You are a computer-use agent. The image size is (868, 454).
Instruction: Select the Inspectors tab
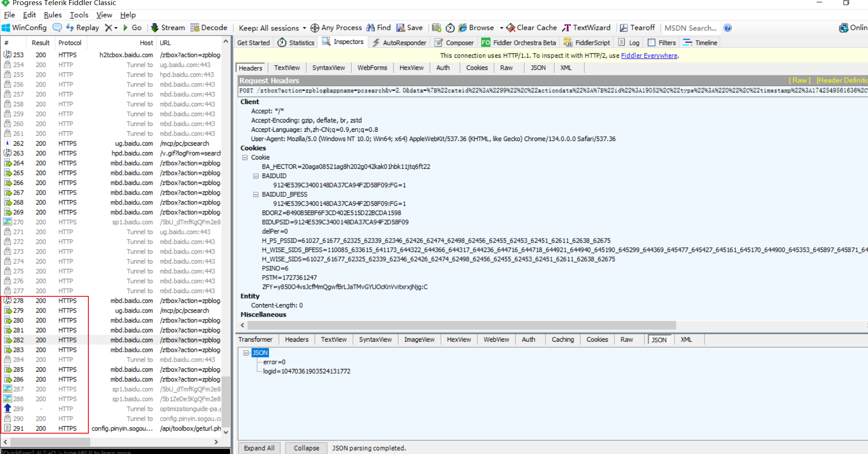point(342,42)
